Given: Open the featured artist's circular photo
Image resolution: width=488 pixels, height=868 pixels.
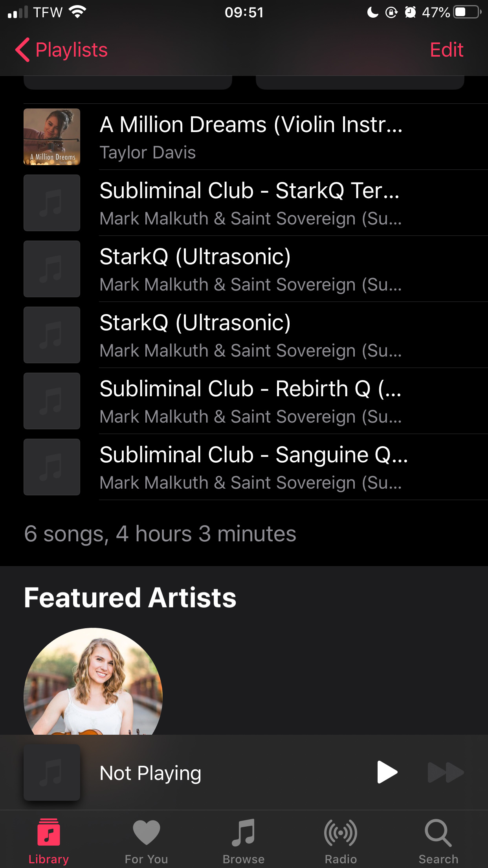Looking at the screenshot, I should coord(93,681).
